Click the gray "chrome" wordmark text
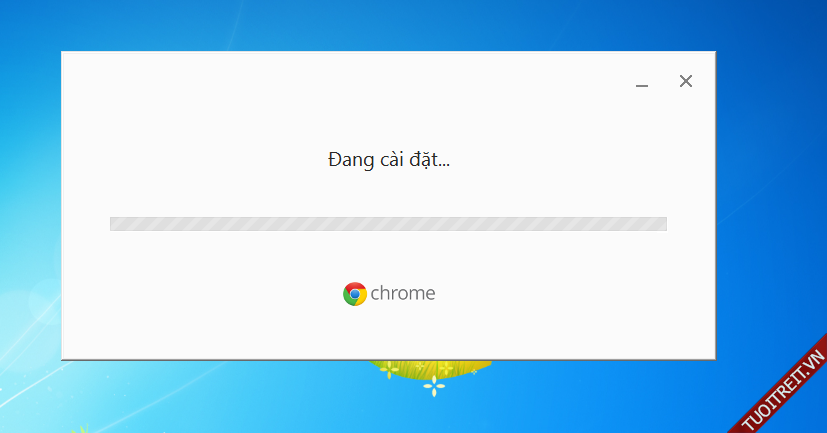This screenshot has width=827, height=433. click(403, 293)
